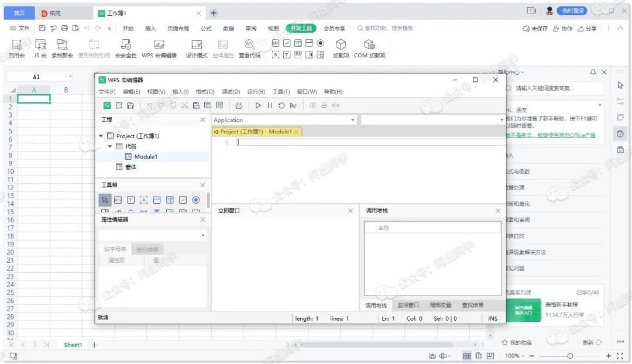The width and height of the screenshot is (632, 364).
Task: Select 窗体 in project tree
Action: click(x=130, y=167)
